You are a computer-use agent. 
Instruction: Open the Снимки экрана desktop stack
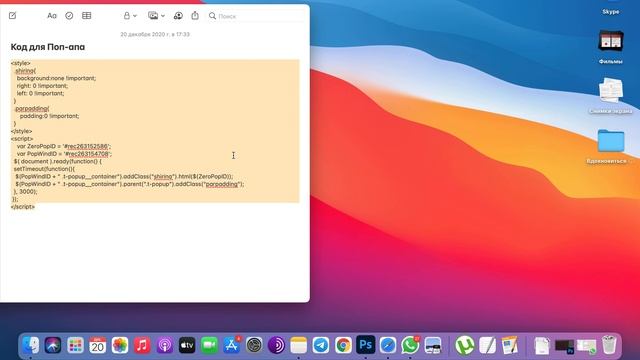tap(611, 96)
